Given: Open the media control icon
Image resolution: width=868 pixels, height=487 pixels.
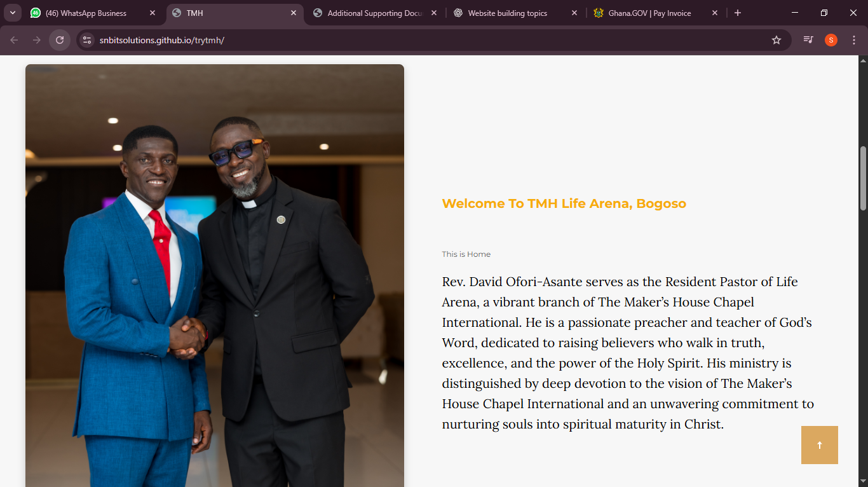Looking at the screenshot, I should click(x=808, y=40).
